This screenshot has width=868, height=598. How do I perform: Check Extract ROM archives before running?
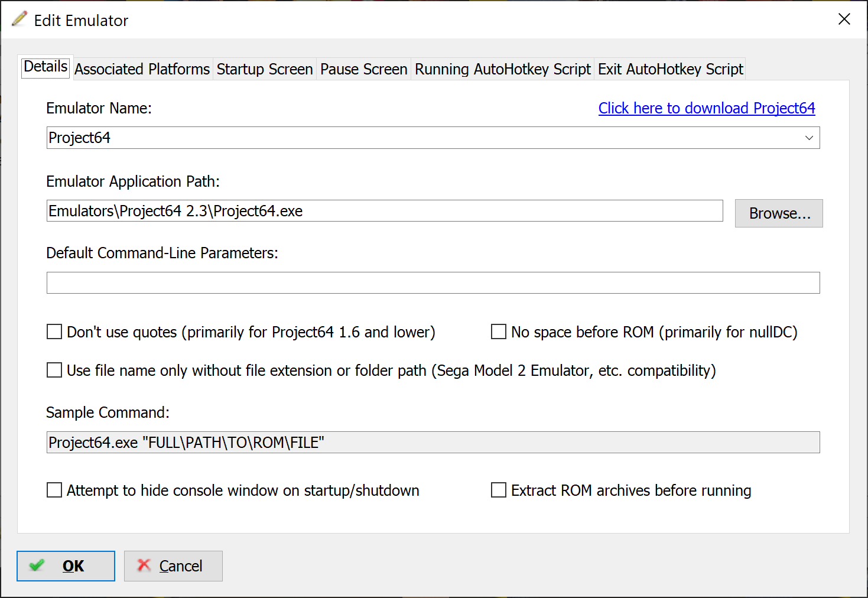499,490
